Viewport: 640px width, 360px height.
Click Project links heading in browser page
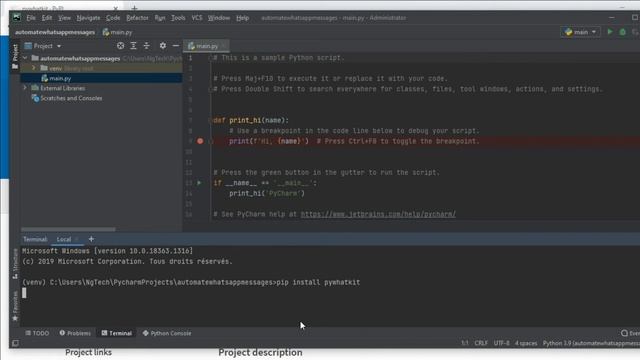pyautogui.click(x=88, y=352)
